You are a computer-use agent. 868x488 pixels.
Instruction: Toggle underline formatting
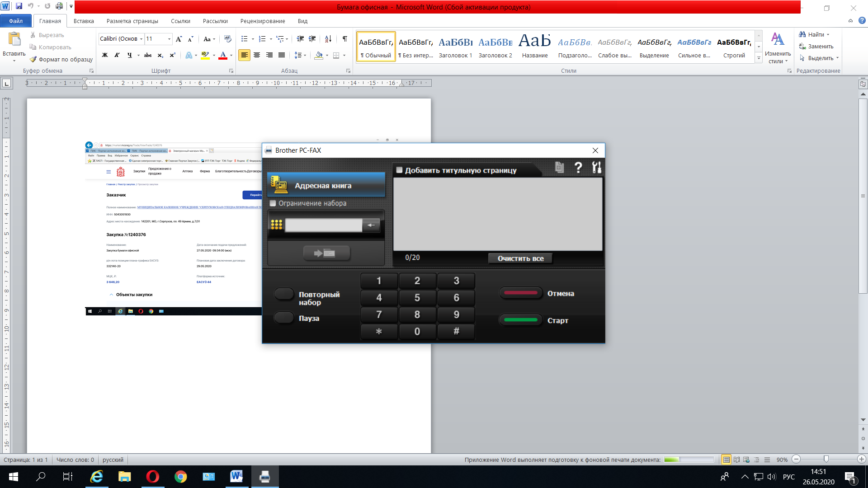point(129,55)
